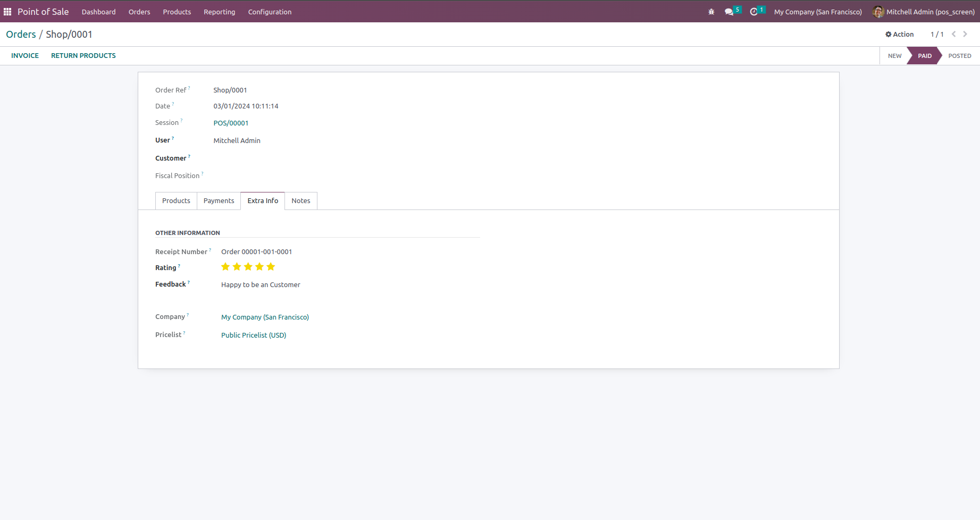Switch to the Notes tab

(301, 200)
